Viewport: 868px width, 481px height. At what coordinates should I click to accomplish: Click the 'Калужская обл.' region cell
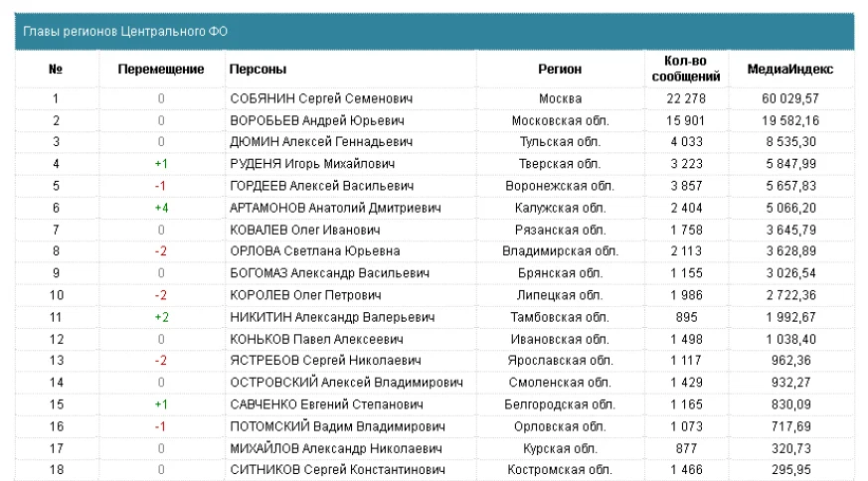560,208
